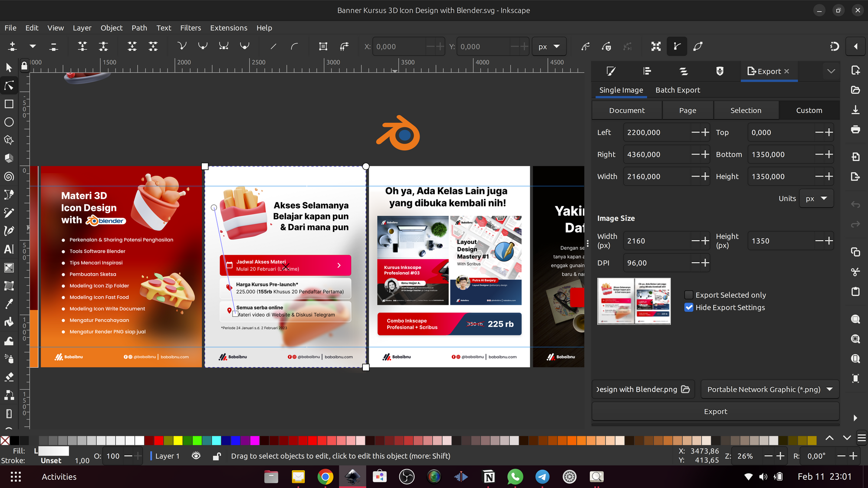Select the Calligraphy tool
The width and height of the screenshot is (868, 488).
[9, 231]
